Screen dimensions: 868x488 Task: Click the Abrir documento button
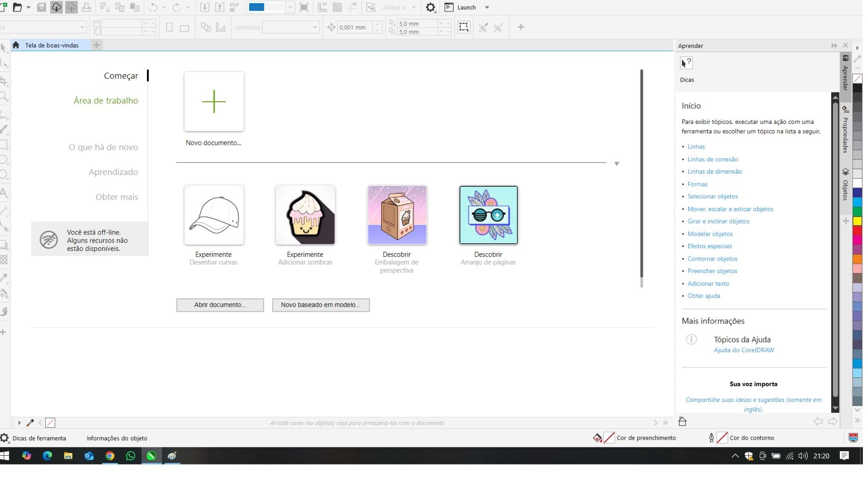tap(220, 305)
